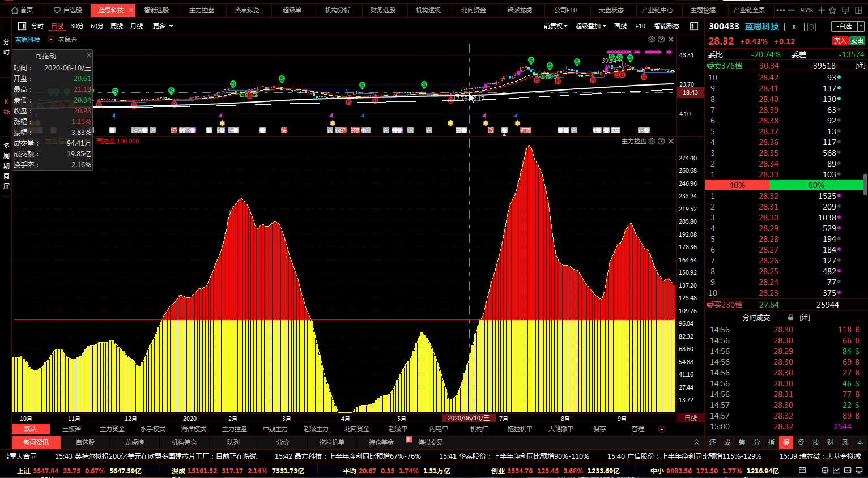The height and width of the screenshot is (478, 868).
Task: Select the 海洋模式 indicator tab
Action: click(x=194, y=429)
